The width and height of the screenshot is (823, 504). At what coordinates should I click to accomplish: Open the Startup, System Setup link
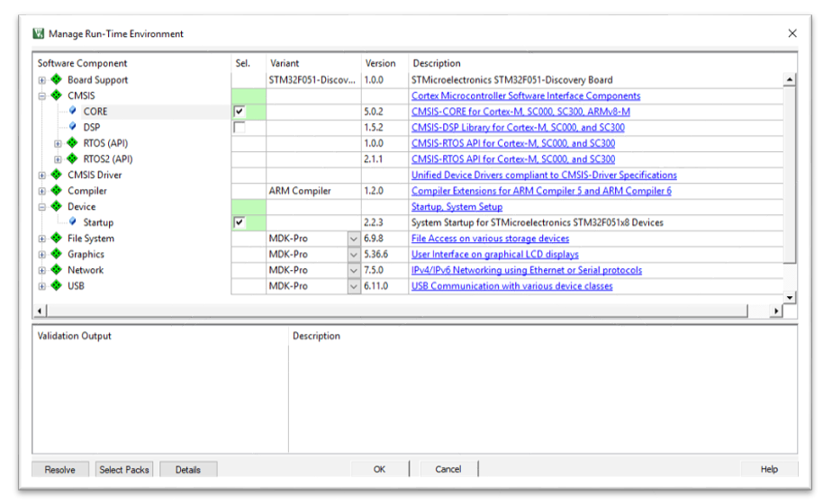coord(457,207)
